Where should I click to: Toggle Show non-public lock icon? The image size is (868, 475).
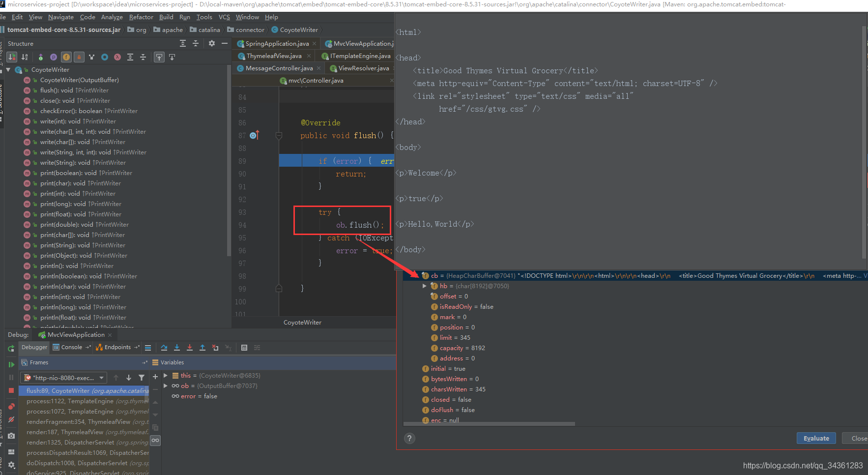[x=79, y=57]
